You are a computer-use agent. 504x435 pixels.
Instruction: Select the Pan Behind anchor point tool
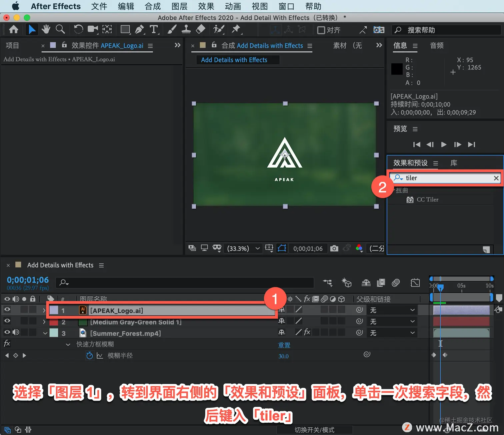(x=107, y=30)
